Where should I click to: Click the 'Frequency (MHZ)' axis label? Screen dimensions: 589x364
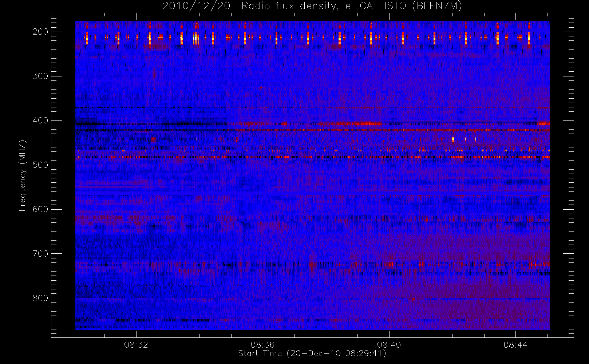click(23, 175)
